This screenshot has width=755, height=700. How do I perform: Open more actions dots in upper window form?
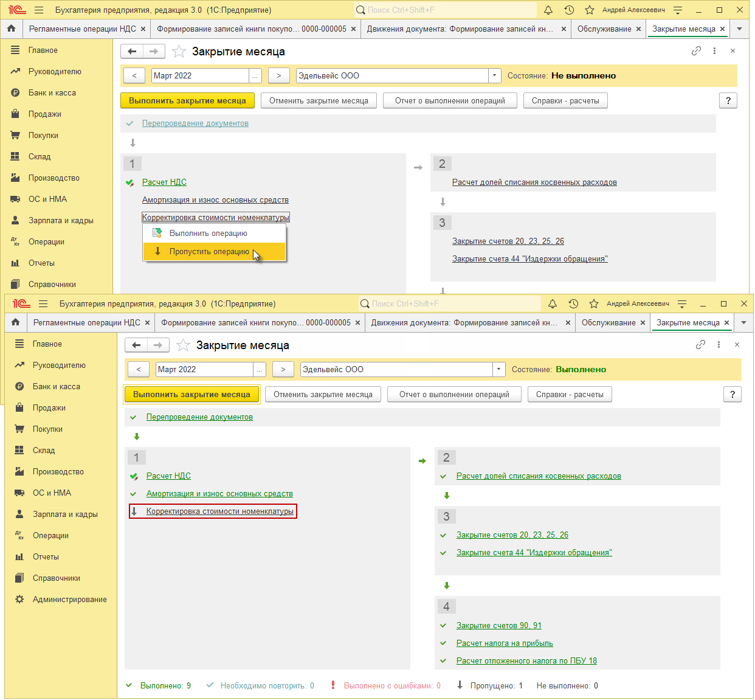point(714,51)
